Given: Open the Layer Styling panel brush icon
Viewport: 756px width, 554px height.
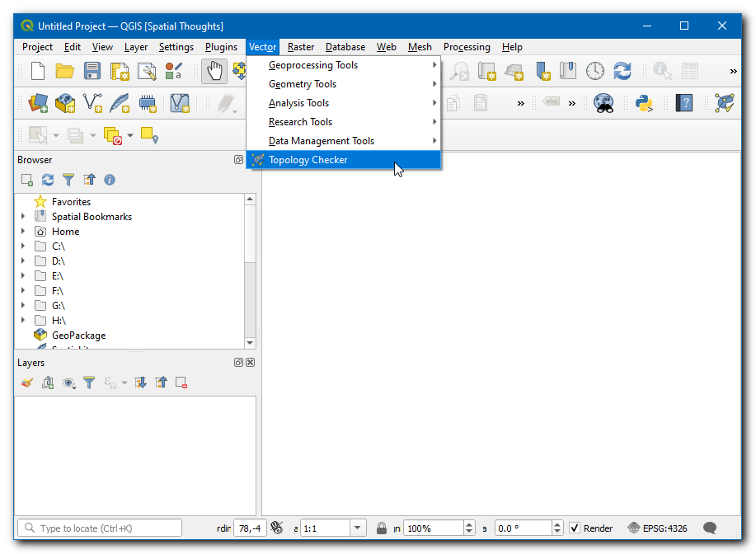Looking at the screenshot, I should [x=27, y=383].
